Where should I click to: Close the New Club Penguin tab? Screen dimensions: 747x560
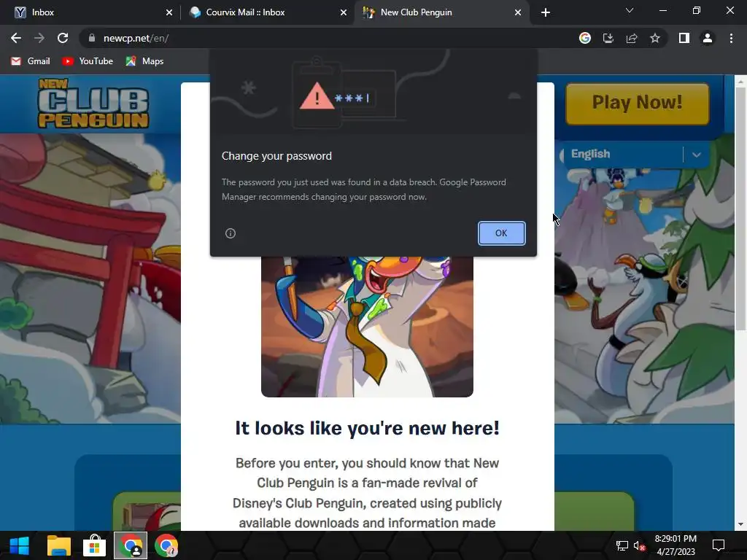(518, 12)
